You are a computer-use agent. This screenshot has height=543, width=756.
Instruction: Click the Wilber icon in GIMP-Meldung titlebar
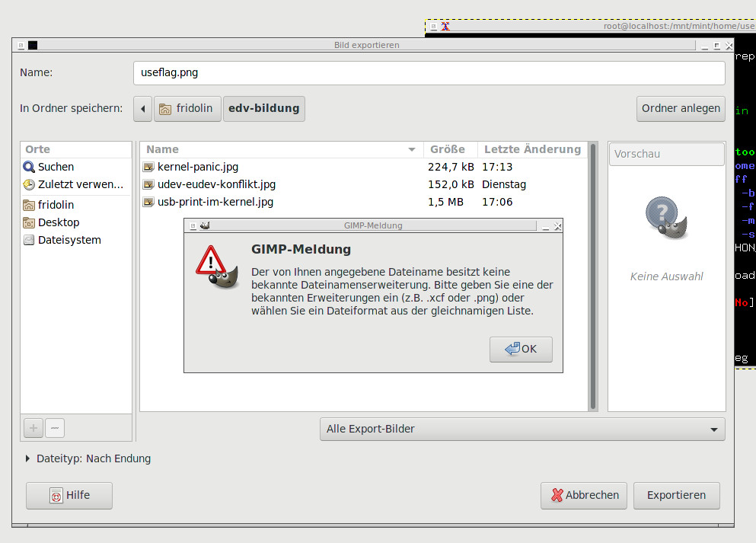[205, 225]
